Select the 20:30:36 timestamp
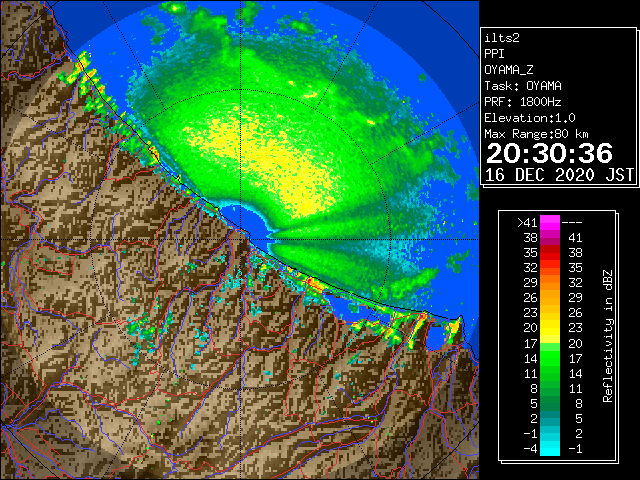The image size is (640, 480). (x=549, y=153)
